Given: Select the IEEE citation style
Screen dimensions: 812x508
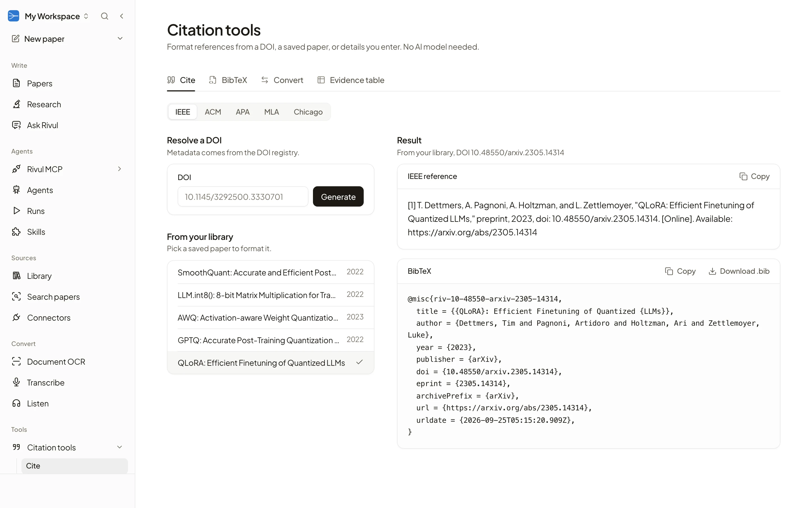Looking at the screenshot, I should click(x=182, y=112).
